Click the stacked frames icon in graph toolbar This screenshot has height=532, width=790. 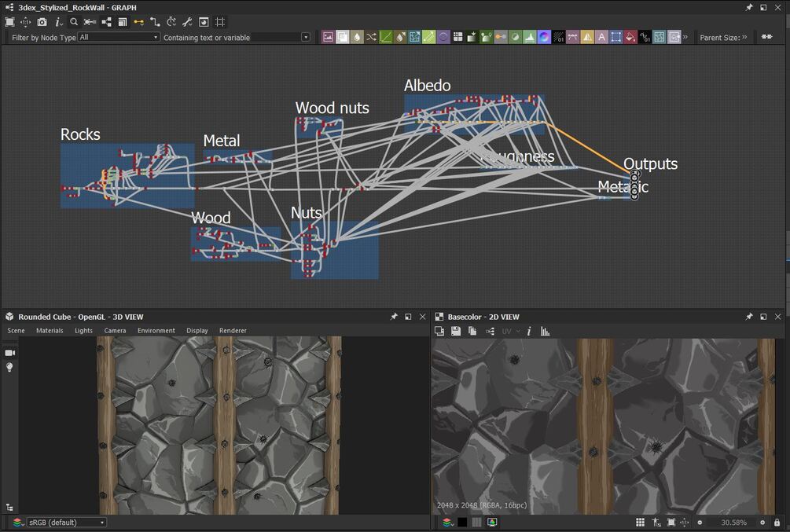tap(123, 22)
